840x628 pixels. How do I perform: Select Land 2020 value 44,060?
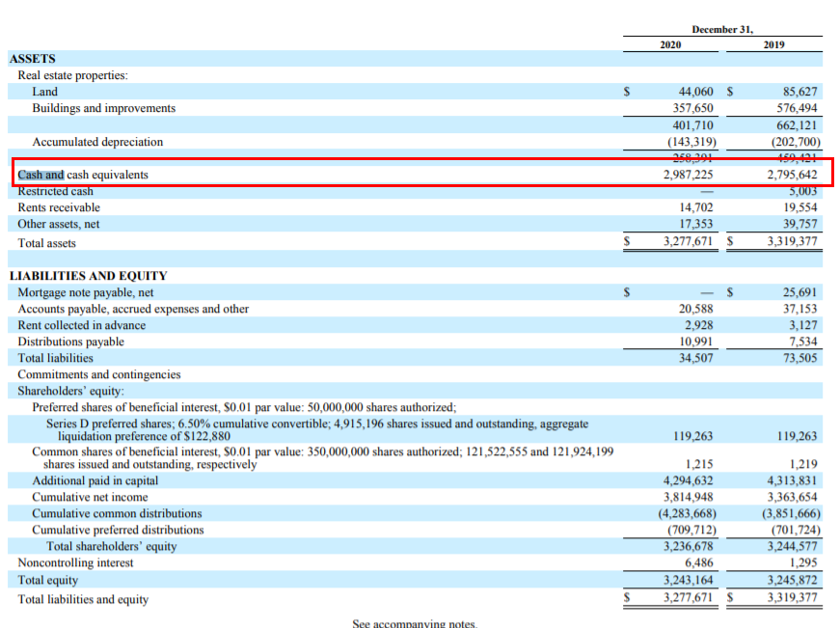point(695,92)
